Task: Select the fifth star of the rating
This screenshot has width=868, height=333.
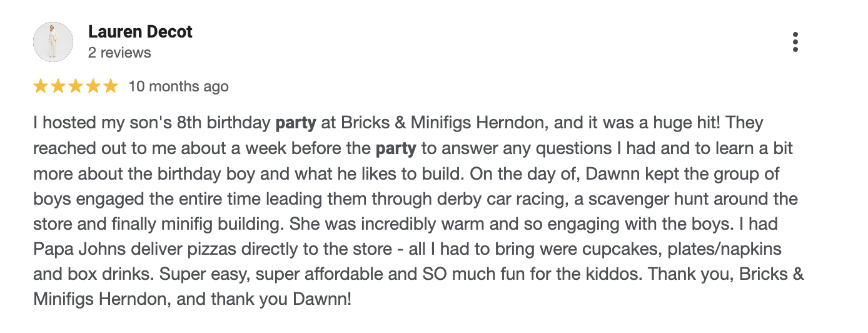Action: (x=110, y=86)
